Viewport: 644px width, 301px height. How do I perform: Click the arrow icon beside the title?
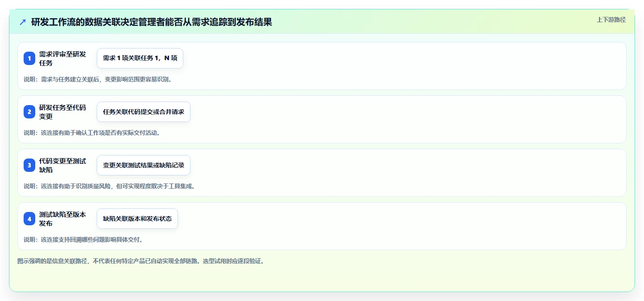pyautogui.click(x=23, y=22)
